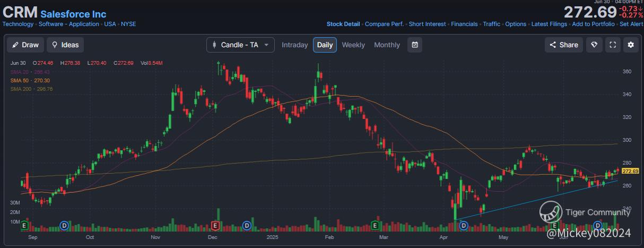This screenshot has height=248, width=644.
Task: Click the -0.27% percent change value
Action: point(630,16)
